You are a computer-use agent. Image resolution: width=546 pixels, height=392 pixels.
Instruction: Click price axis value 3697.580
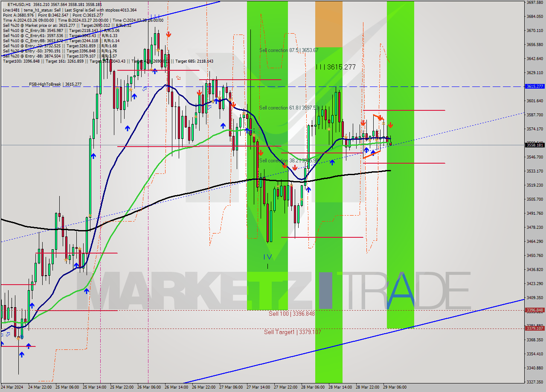coord(534,3)
